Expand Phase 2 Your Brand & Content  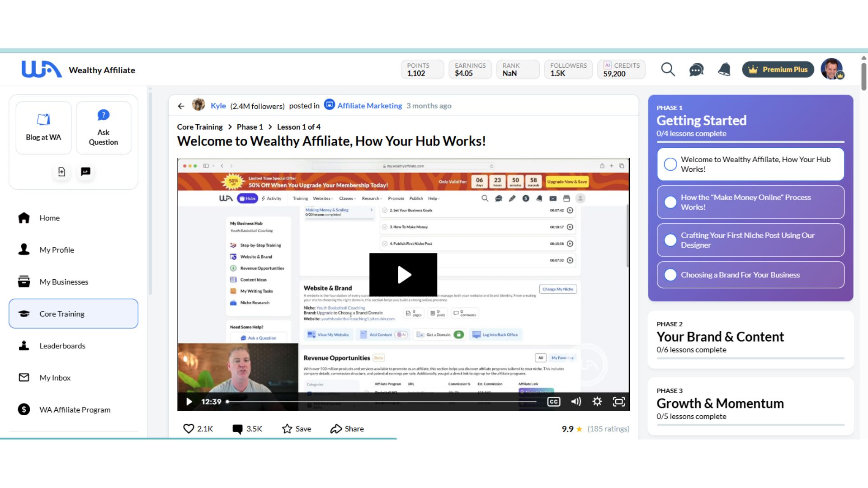(x=750, y=339)
